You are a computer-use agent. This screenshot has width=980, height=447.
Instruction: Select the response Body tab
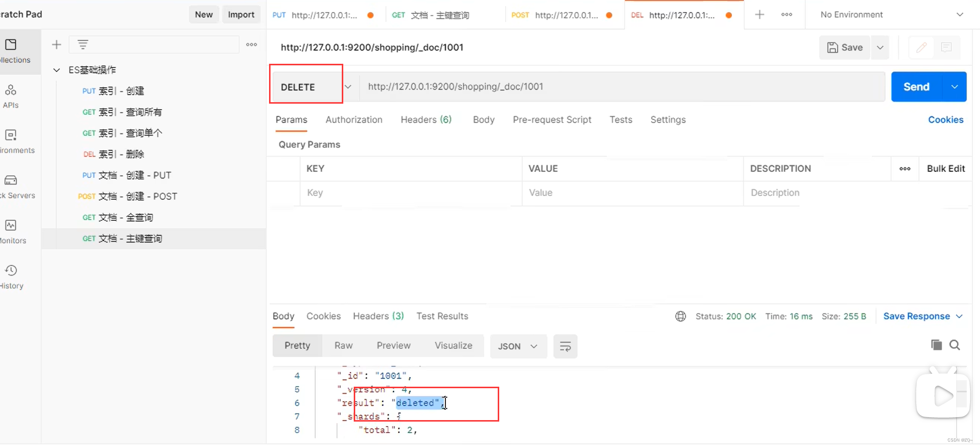[x=283, y=316]
